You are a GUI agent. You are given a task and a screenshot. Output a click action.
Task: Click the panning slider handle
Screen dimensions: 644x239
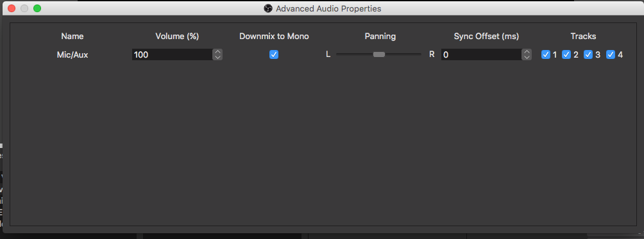coord(378,54)
